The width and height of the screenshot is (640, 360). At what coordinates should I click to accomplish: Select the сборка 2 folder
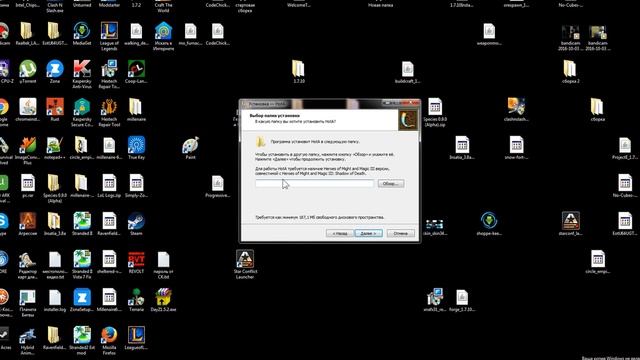[x=571, y=72]
